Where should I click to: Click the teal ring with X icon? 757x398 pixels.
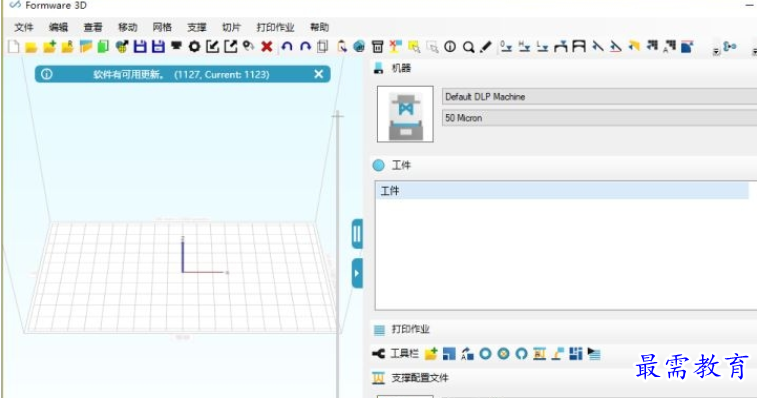pos(503,354)
